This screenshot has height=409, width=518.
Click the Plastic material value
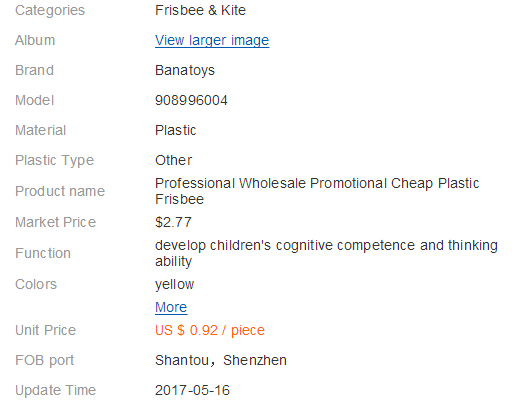[x=176, y=130]
